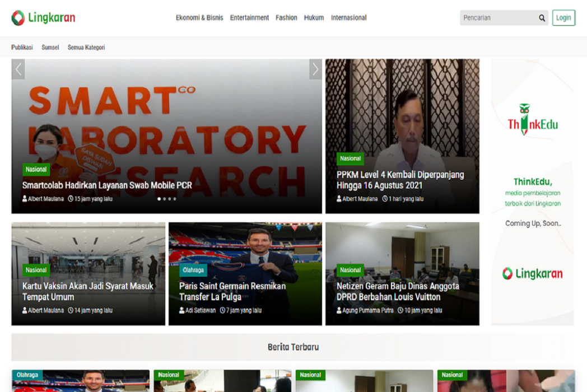Click the search magnifier icon
Viewport: 587px width, 392px height.
[x=542, y=18]
